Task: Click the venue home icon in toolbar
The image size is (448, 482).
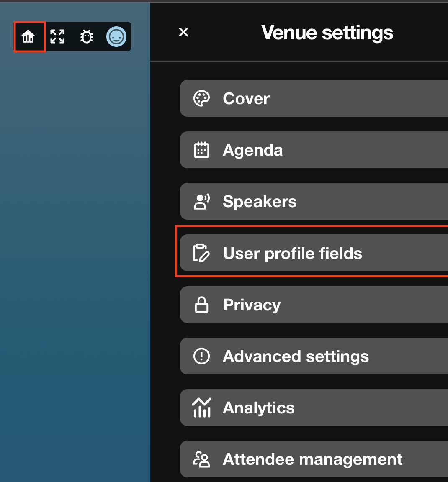Action: pyautogui.click(x=28, y=37)
